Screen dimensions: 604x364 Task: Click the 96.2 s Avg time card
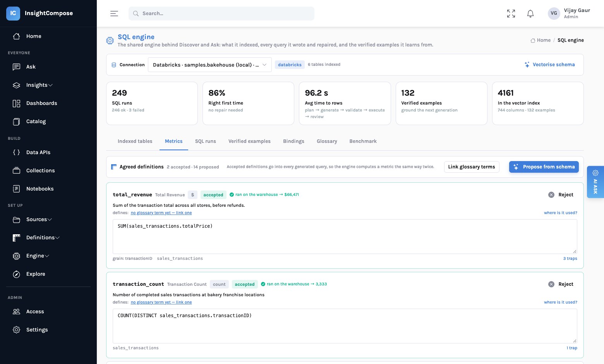click(345, 103)
